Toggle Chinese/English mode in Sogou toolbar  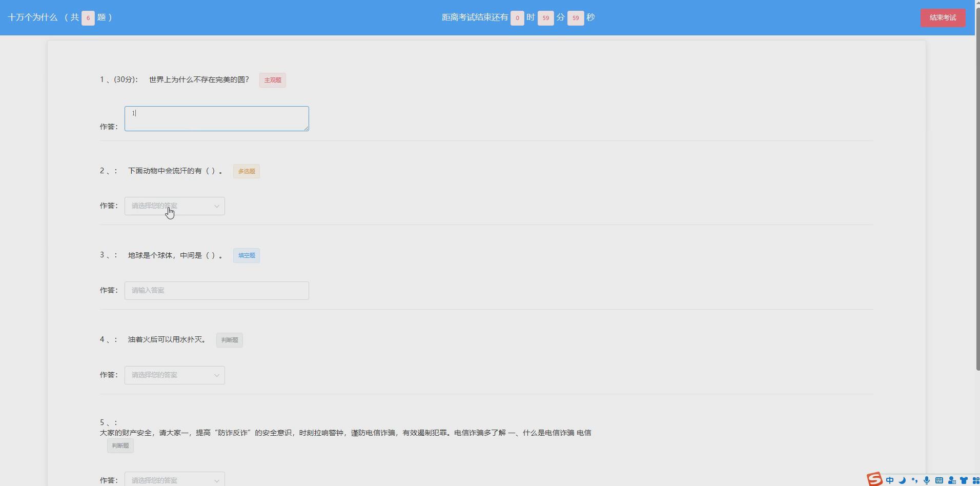[890, 480]
